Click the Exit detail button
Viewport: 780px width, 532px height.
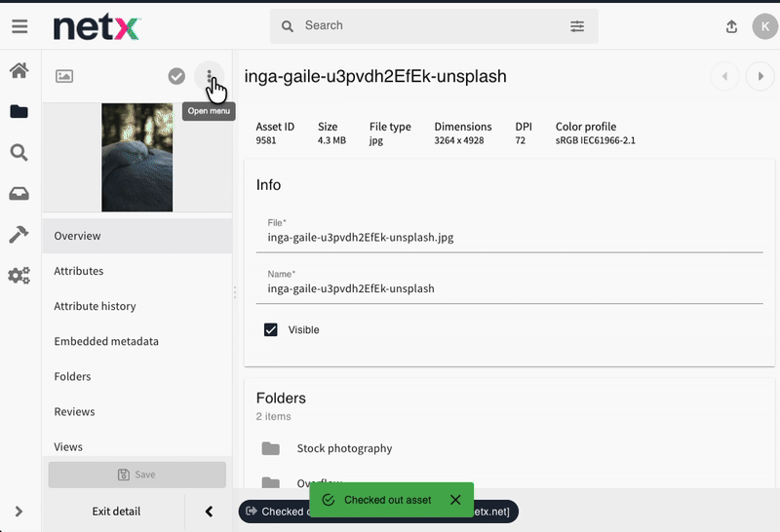116,511
